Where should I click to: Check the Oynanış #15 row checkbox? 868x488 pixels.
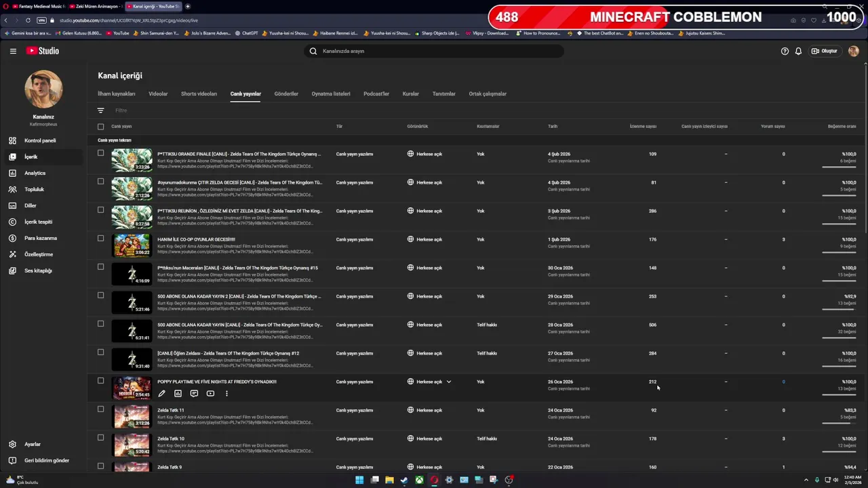100,267
